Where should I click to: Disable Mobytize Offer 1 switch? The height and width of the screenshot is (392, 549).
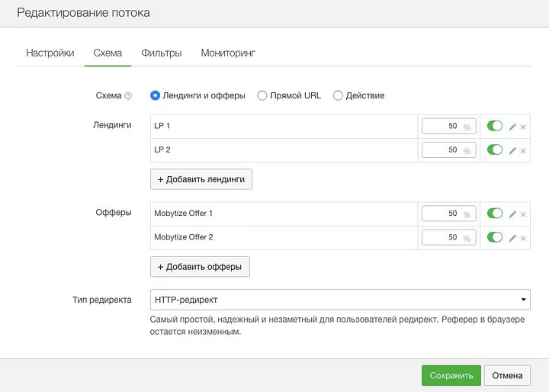click(x=495, y=213)
